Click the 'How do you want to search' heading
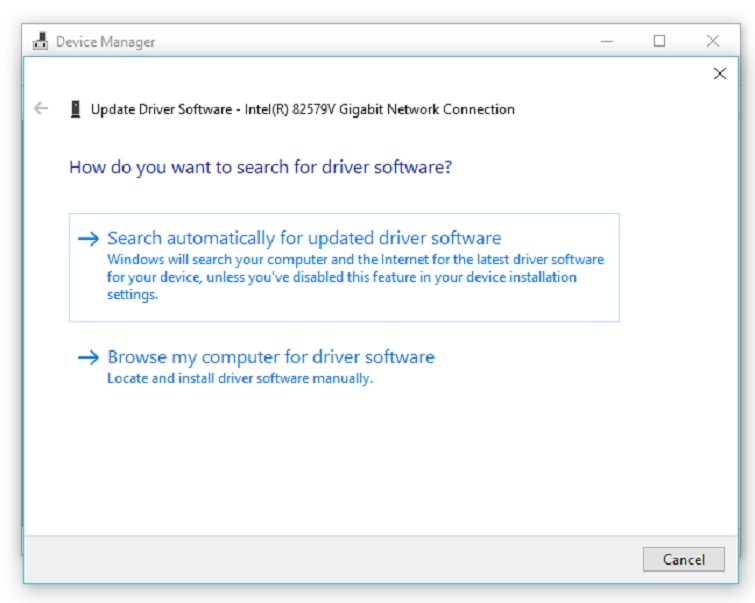755x603 pixels. click(x=260, y=167)
